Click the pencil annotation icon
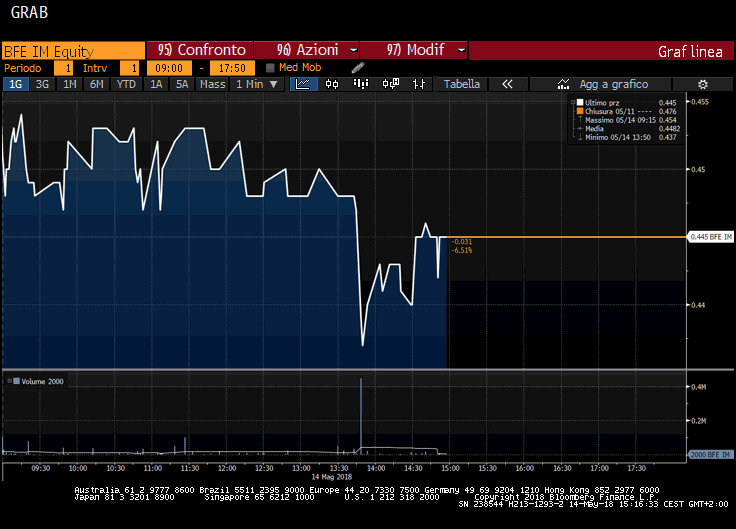The image size is (736, 529). (358, 68)
